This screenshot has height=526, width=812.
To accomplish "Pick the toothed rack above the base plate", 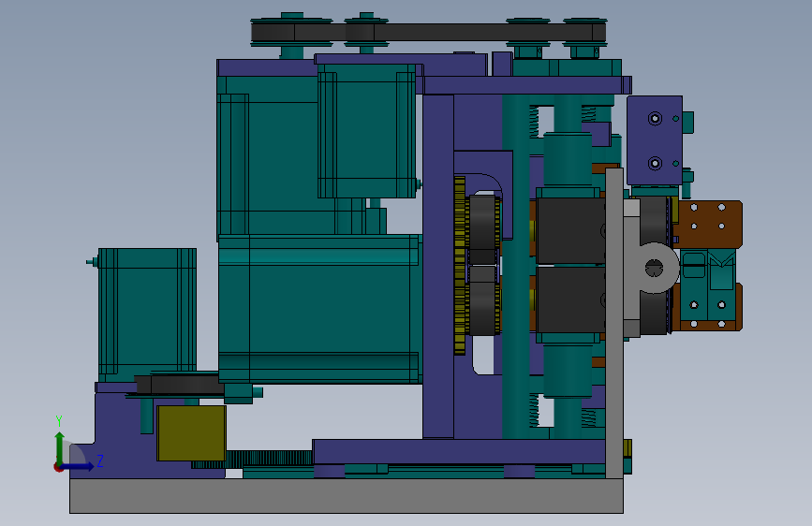I will pos(252,459).
